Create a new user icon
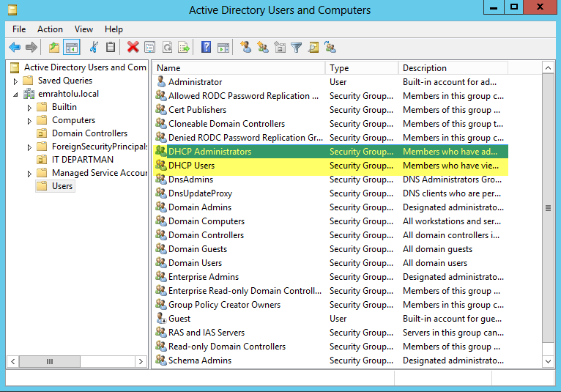This screenshot has height=392, width=561. click(x=245, y=47)
